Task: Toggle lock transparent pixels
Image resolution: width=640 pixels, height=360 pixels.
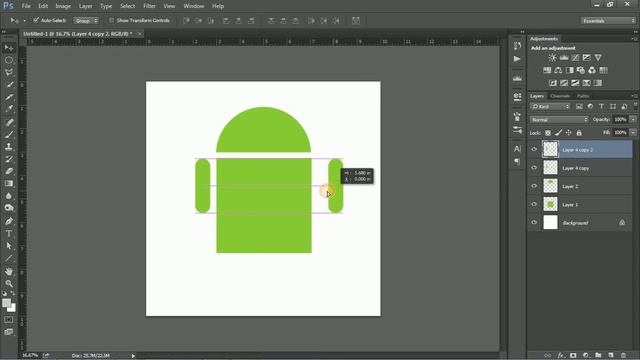Action: tap(548, 133)
